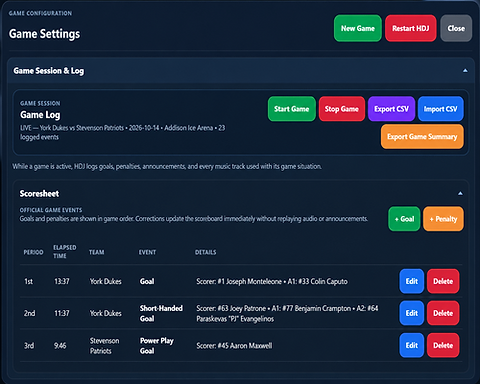Delete the 2nd period Short-Handed Goal
This screenshot has height=384, width=480.
point(443,313)
